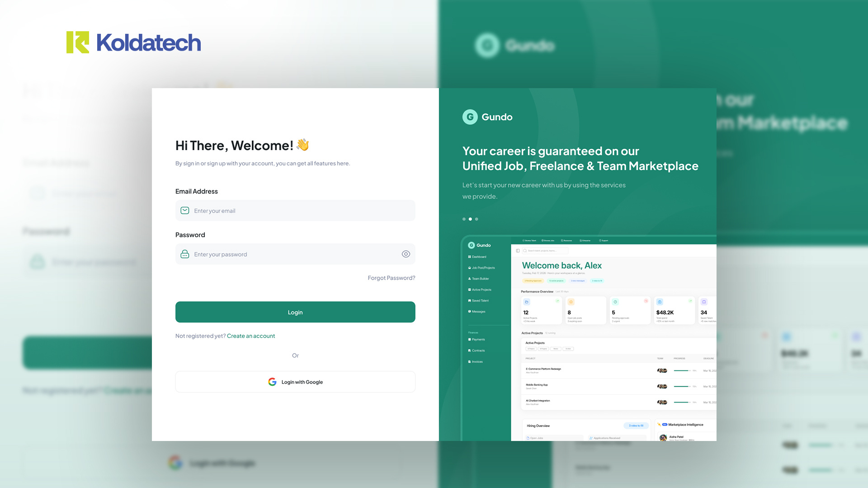This screenshot has height=488, width=868.
Task: Click the 3 roles to fill badge
Action: (x=636, y=426)
